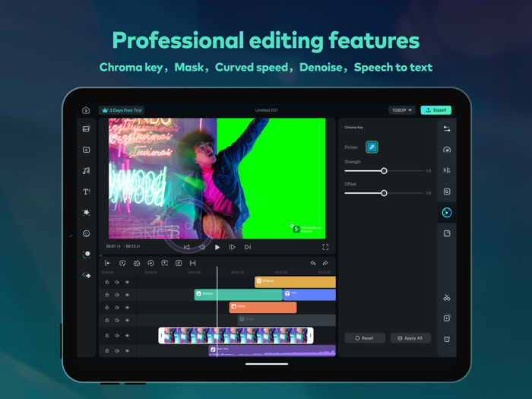Redo the last edit
The height and width of the screenshot is (399, 532).
tap(325, 263)
